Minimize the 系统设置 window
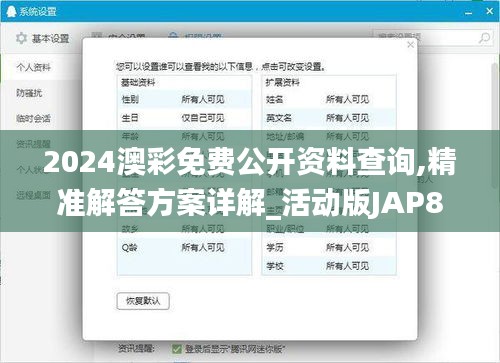This screenshot has height=363, width=500. (468, 12)
